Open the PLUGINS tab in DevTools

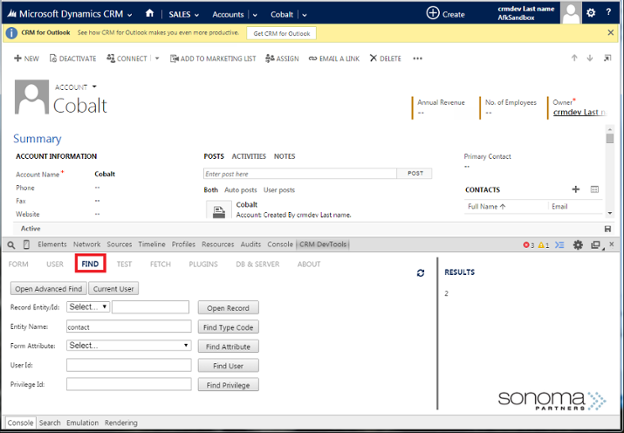coord(203,264)
